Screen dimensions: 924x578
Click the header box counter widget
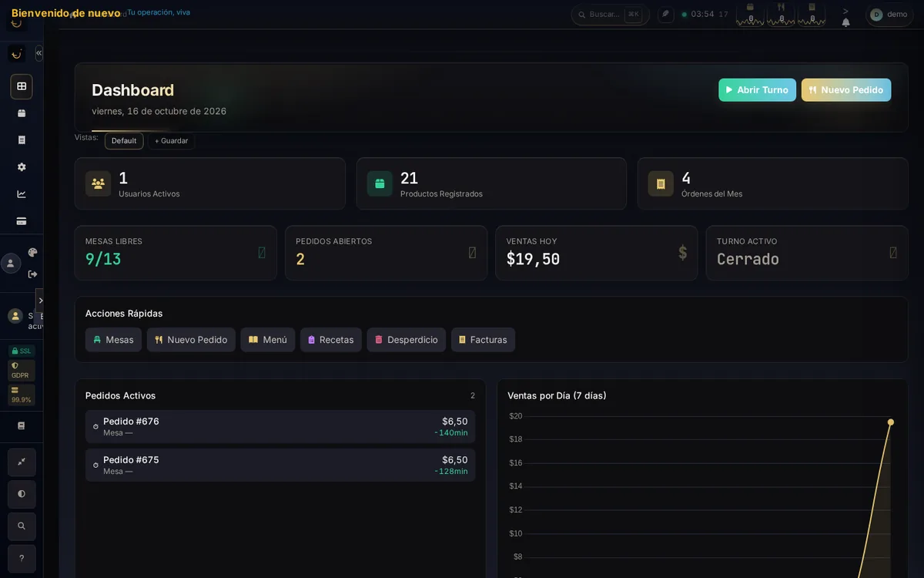pos(750,14)
